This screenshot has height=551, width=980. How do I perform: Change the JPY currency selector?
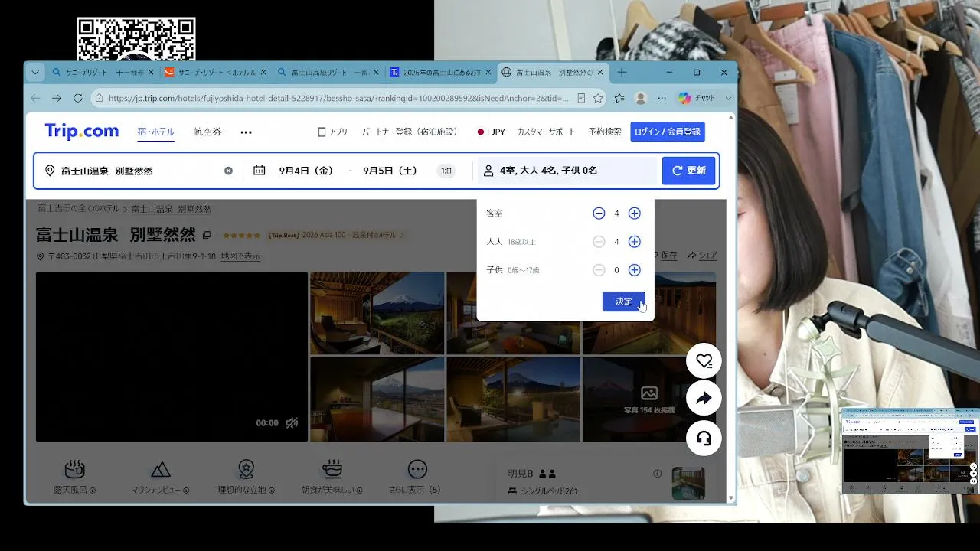coord(492,132)
